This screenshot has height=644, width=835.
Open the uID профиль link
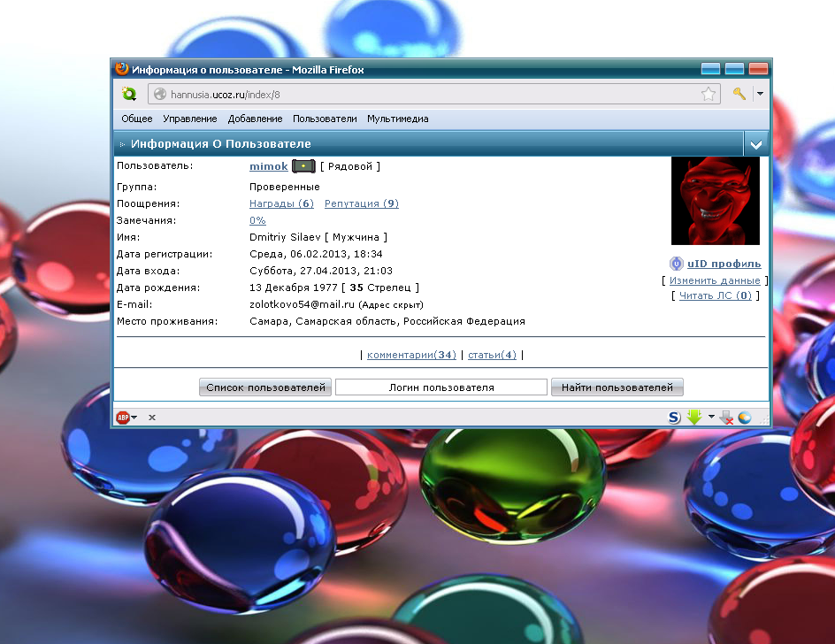tap(724, 264)
